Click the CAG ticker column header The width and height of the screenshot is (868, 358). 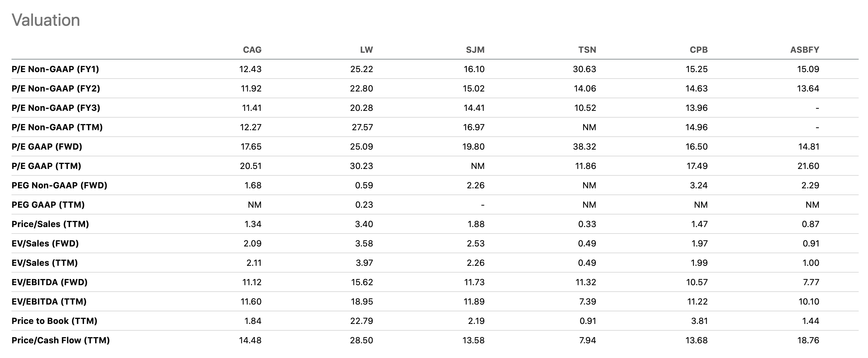[x=252, y=50]
